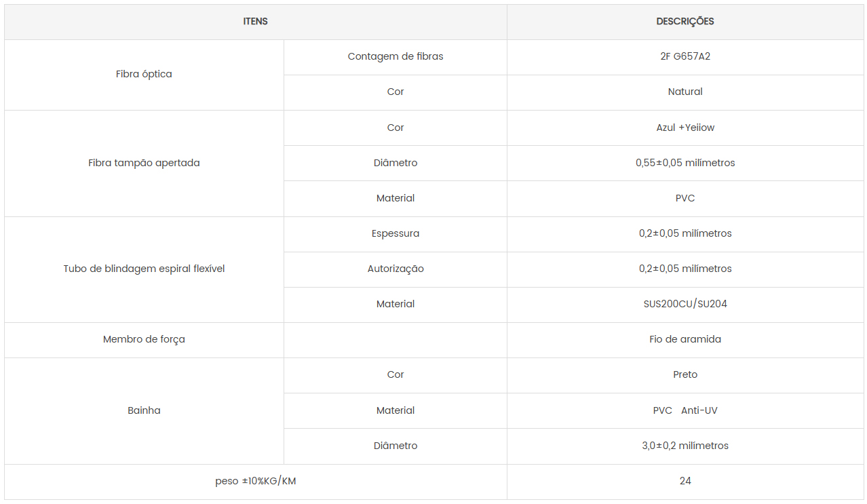Select Tubo de blindagem espiral flexível cell
867x504 pixels.
coord(144,269)
